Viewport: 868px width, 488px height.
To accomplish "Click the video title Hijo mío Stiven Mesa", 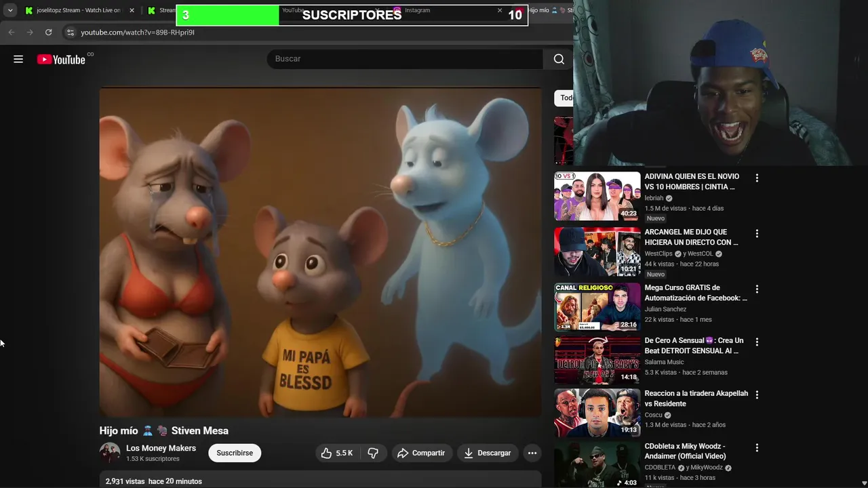I will tap(163, 430).
